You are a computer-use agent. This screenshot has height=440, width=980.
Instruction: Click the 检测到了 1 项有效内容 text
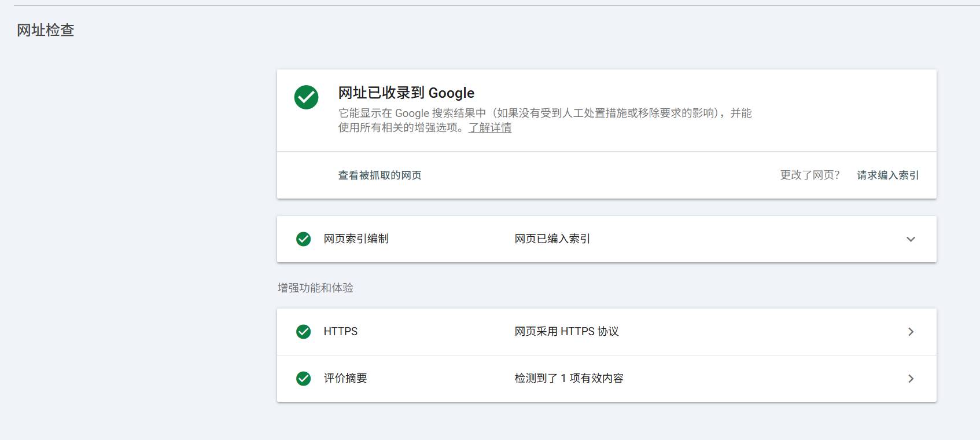569,379
